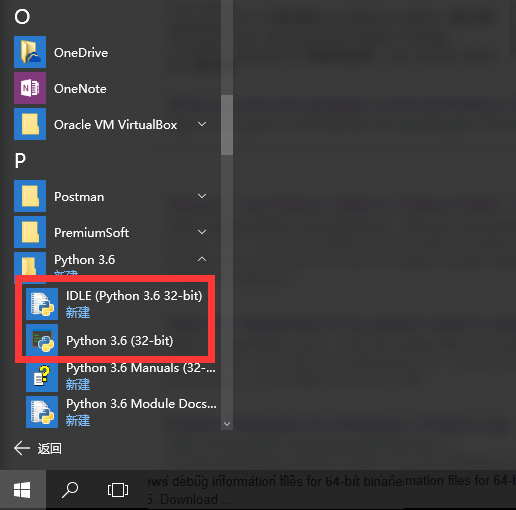The width and height of the screenshot is (516, 510).
Task: Open the Windows Start button
Action: point(23,490)
